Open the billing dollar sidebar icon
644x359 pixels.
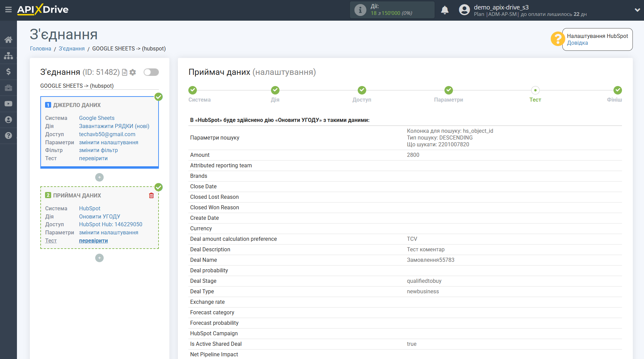tap(8, 71)
